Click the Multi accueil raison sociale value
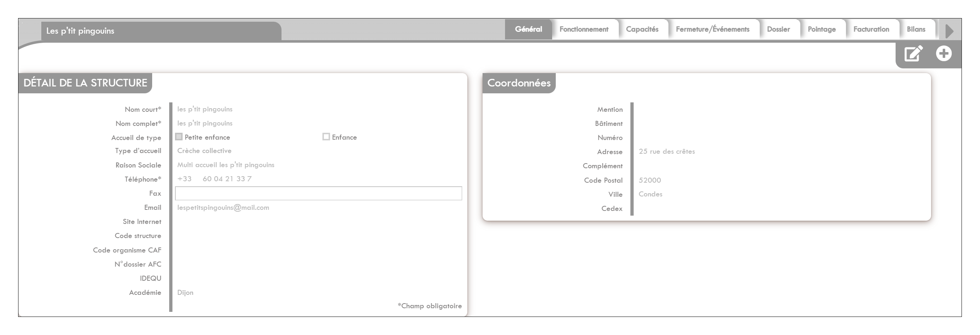The width and height of the screenshot is (980, 335). (x=226, y=165)
